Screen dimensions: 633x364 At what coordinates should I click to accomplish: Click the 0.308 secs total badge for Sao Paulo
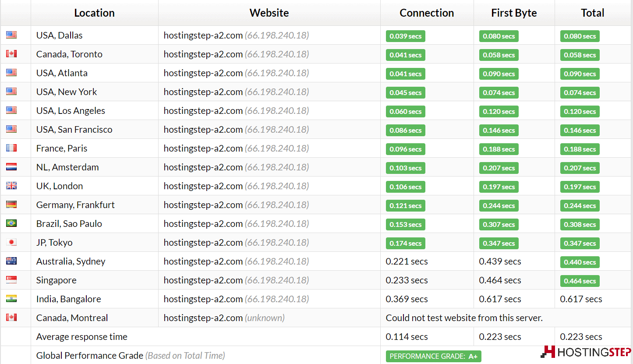(580, 224)
